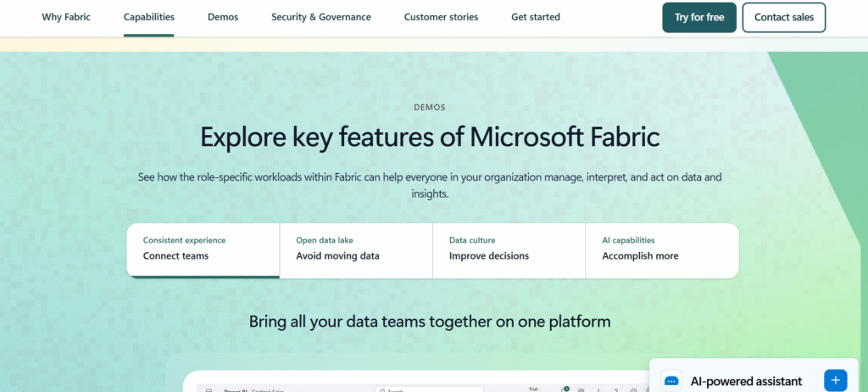
Task: Click the Bring all your data teams together heading
Action: coord(430,322)
